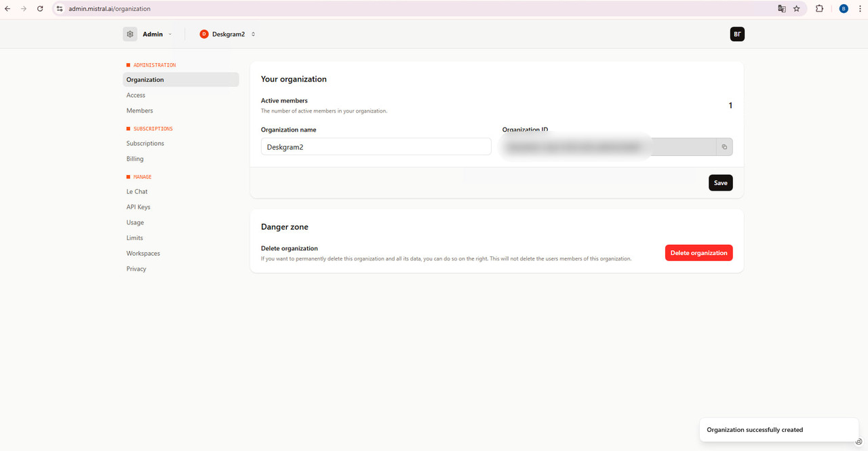Click the red Delete organization button
The width and height of the screenshot is (868, 451).
(698, 253)
